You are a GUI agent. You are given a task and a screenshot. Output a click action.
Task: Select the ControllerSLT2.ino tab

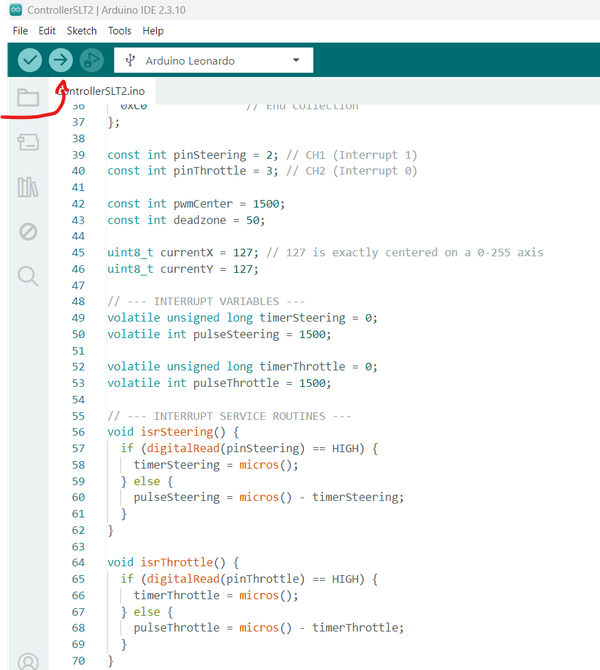(x=102, y=91)
